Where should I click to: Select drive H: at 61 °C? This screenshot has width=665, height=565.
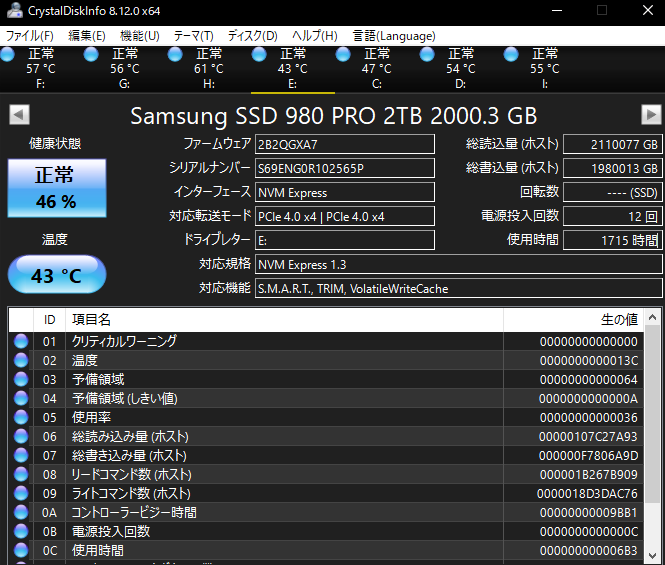(x=209, y=69)
